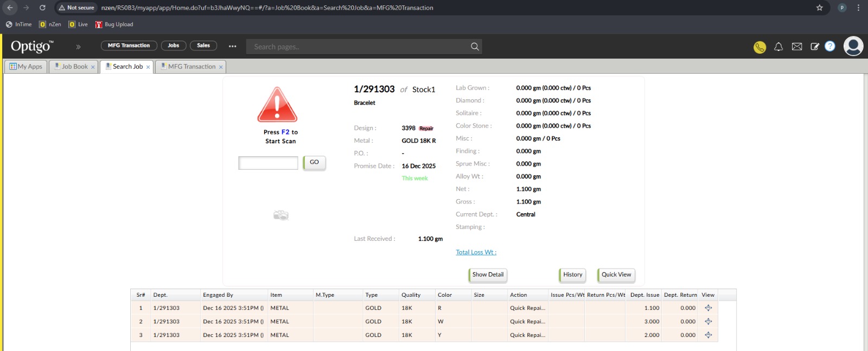Click the edit note pencil icon

pyautogui.click(x=814, y=47)
